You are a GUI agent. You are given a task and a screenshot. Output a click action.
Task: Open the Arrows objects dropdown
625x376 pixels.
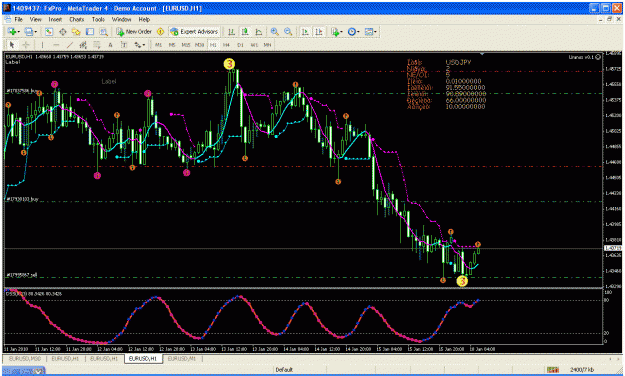pos(140,45)
